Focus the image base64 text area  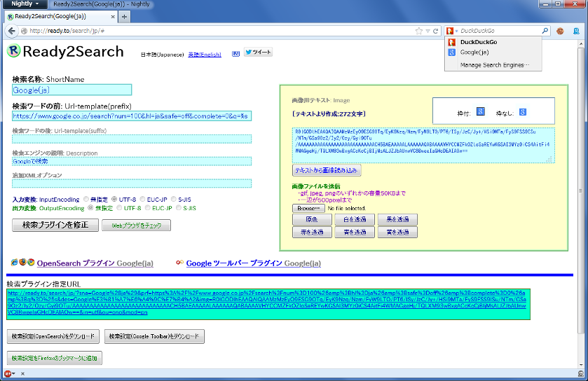point(423,146)
